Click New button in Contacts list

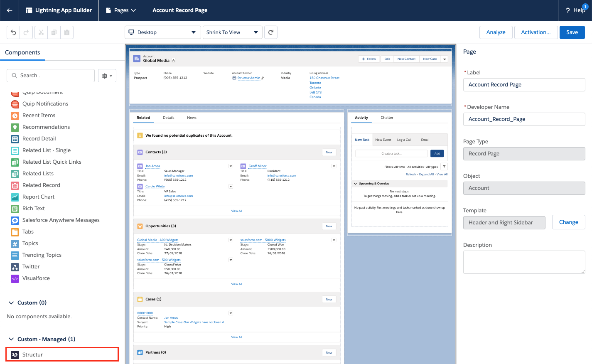click(x=329, y=152)
